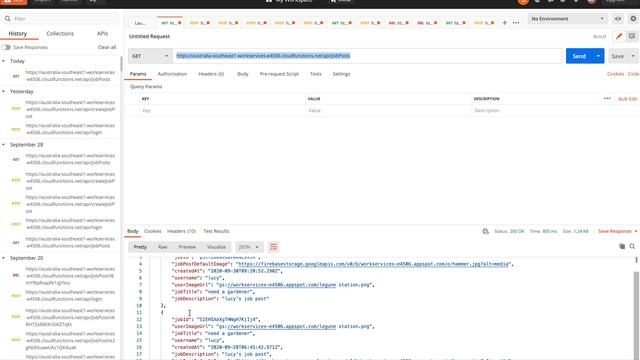Viewport: 640px width, 360px height.
Task: Open the Cookies link beside Code
Action: click(x=615, y=74)
